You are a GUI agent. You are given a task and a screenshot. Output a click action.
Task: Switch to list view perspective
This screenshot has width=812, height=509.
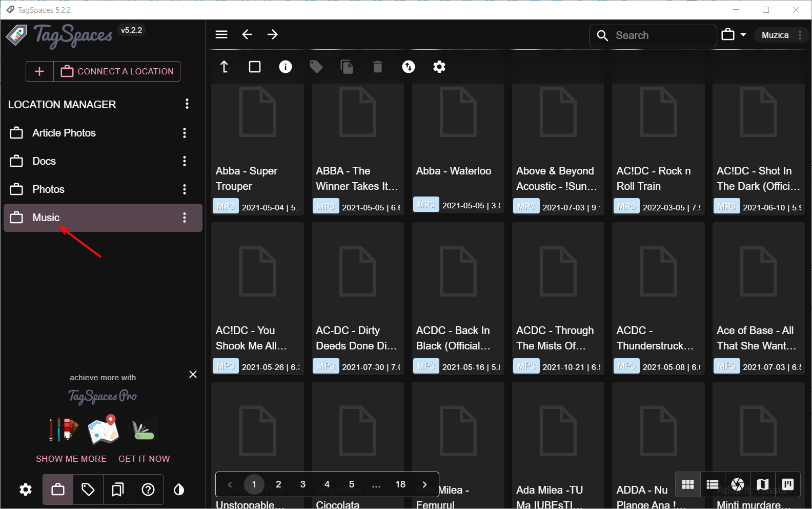(713, 484)
